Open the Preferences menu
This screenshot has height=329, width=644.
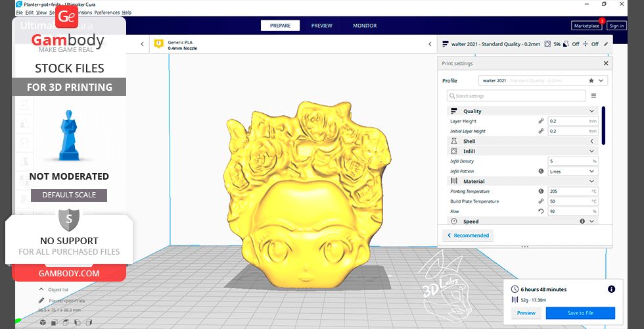coord(107,13)
